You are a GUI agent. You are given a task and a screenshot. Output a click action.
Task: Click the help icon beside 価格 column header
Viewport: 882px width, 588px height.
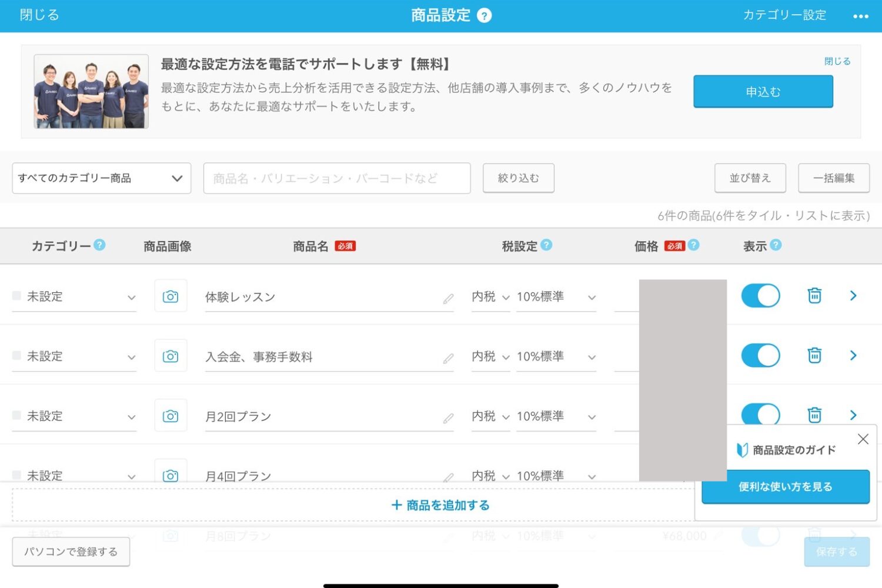[693, 246]
